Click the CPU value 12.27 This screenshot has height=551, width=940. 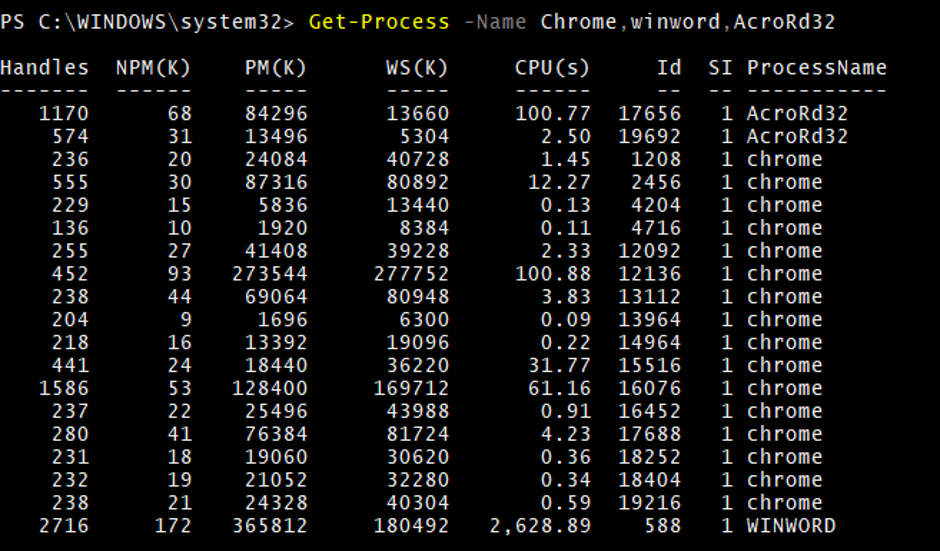click(559, 182)
